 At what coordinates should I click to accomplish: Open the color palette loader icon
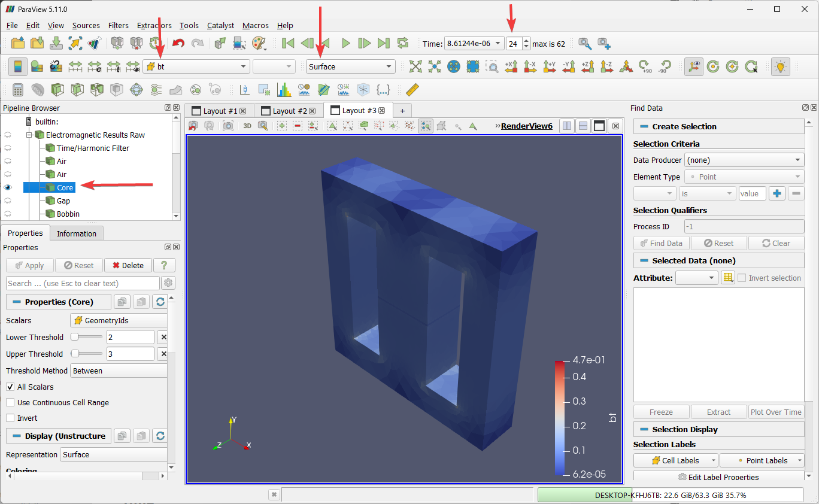[x=259, y=43]
